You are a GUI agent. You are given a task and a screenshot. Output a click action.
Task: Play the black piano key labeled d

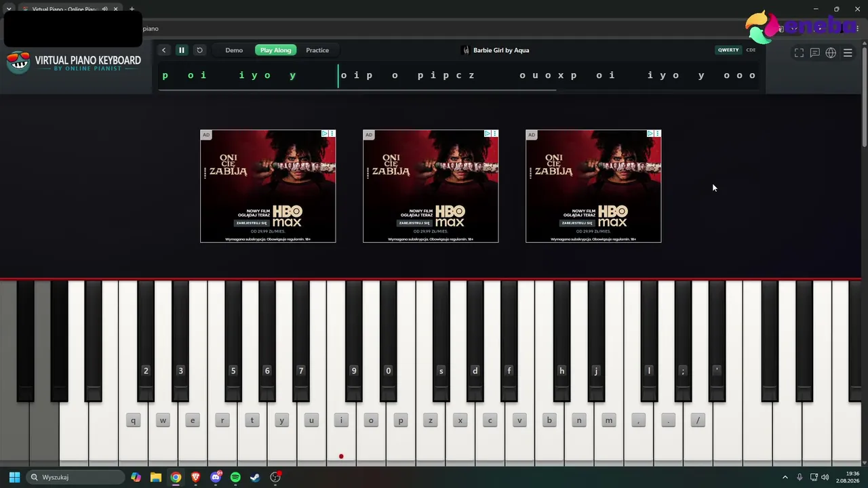pyautogui.click(x=475, y=341)
